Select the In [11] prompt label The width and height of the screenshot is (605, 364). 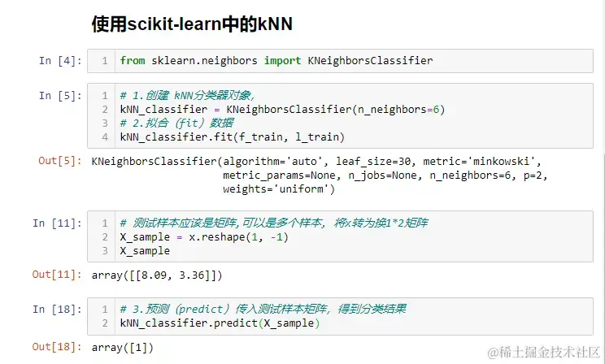click(x=57, y=223)
